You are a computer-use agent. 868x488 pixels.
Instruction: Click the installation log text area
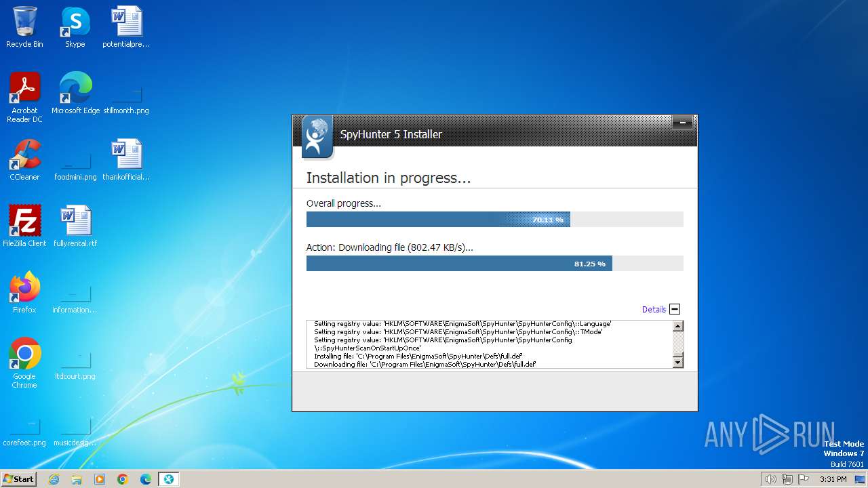[x=489, y=344]
